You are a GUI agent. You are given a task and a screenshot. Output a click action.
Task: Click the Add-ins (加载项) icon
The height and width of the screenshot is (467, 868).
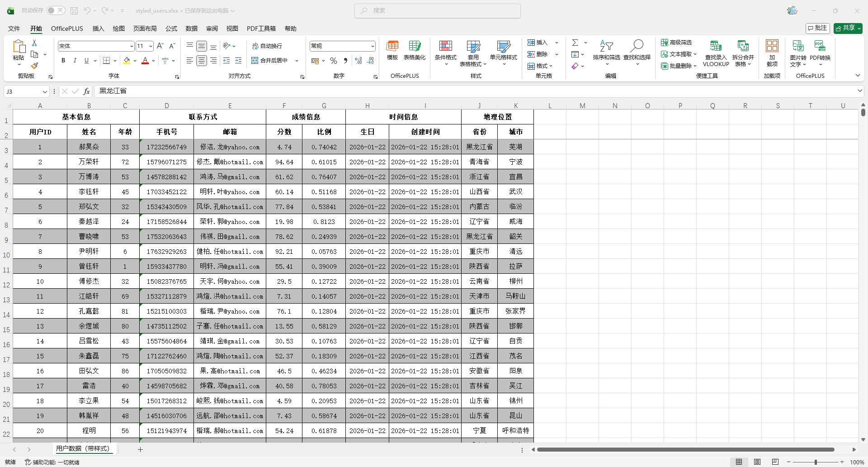pyautogui.click(x=772, y=52)
